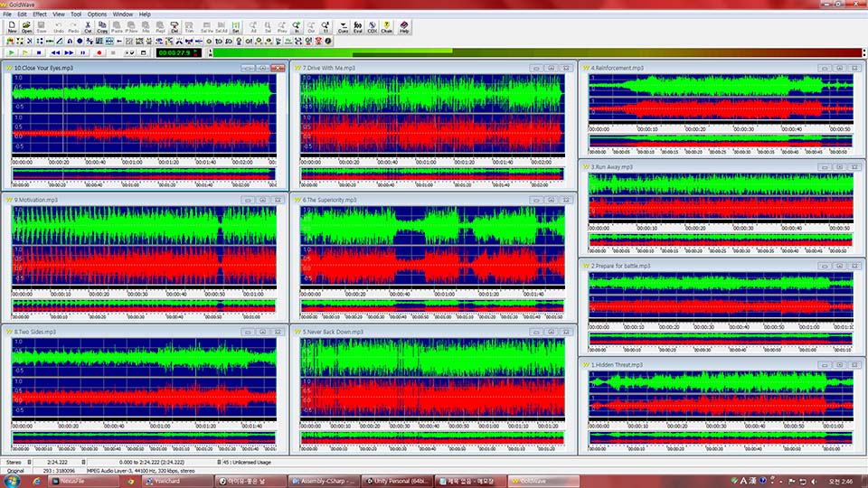Activate the 7.Drive With Me.mp3 window title
The width and height of the screenshot is (868, 488).
pos(329,68)
